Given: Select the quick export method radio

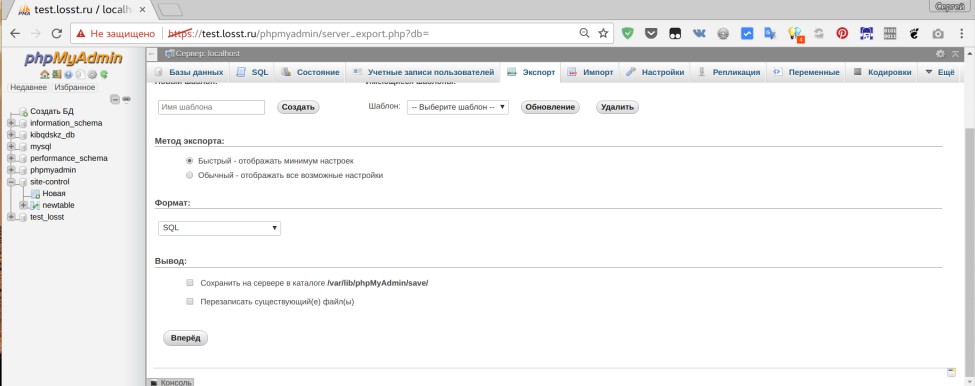Looking at the screenshot, I should (x=190, y=160).
